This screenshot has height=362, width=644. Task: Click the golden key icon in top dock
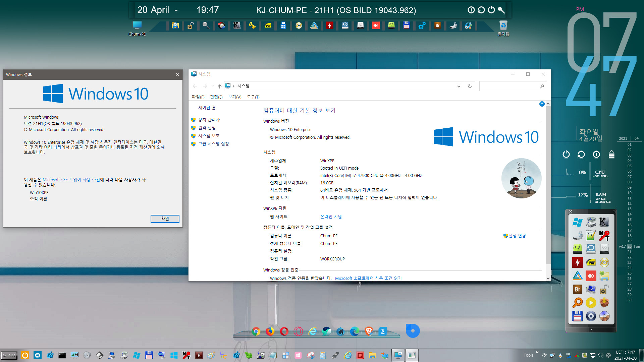point(252,25)
